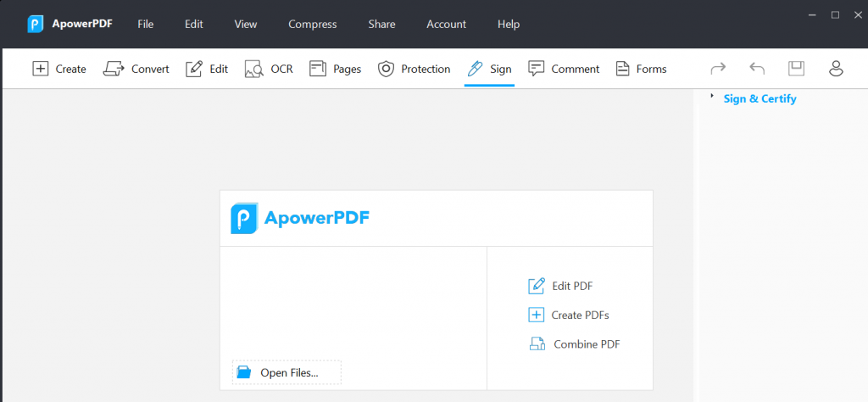The width and height of the screenshot is (868, 402).
Task: Select the Comment bubble icon
Action: pos(536,69)
